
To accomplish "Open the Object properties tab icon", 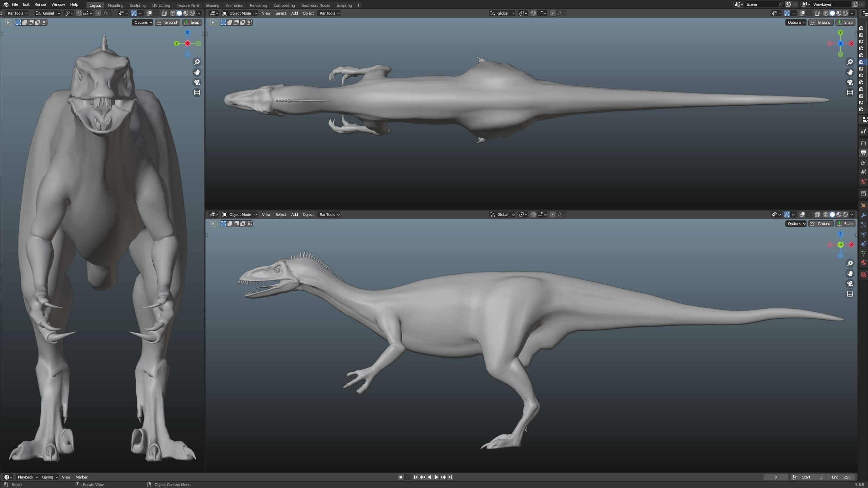I will pos(864,206).
